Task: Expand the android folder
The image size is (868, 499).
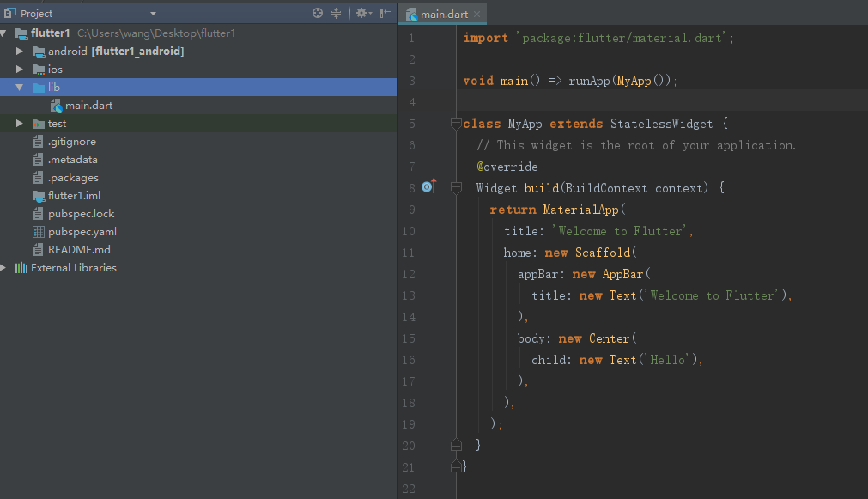Action: [x=20, y=51]
